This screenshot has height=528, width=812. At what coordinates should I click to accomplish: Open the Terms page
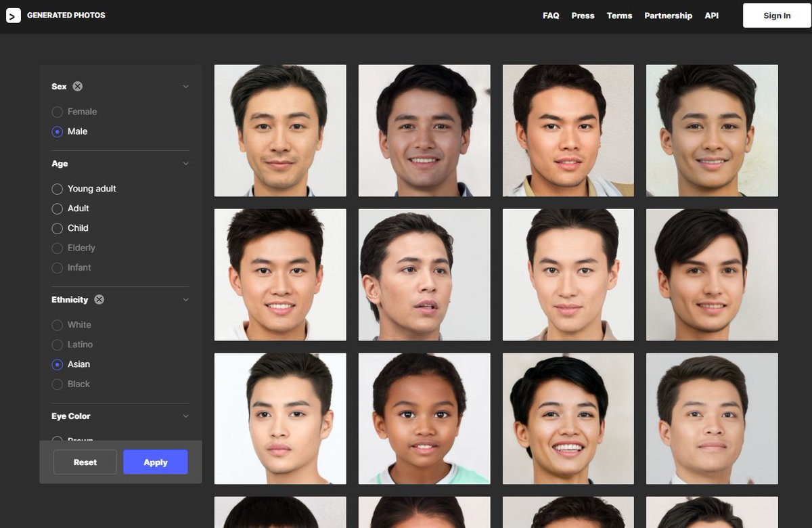(619, 16)
